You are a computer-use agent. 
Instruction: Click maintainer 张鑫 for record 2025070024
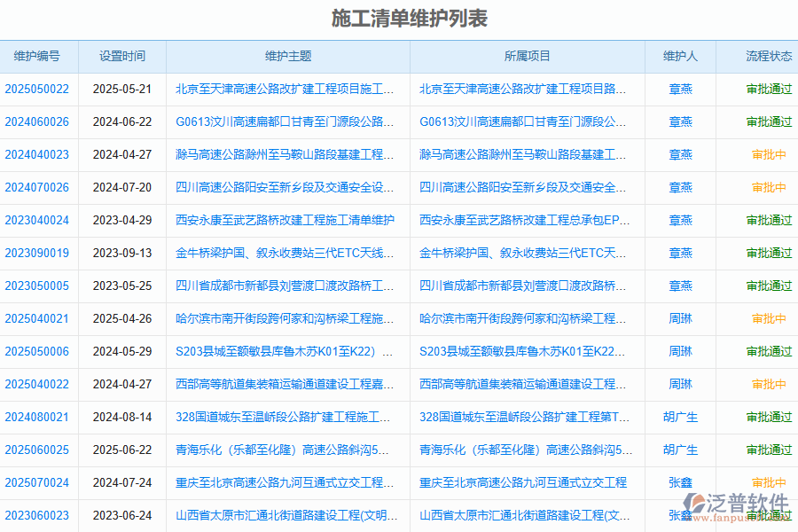coord(680,482)
